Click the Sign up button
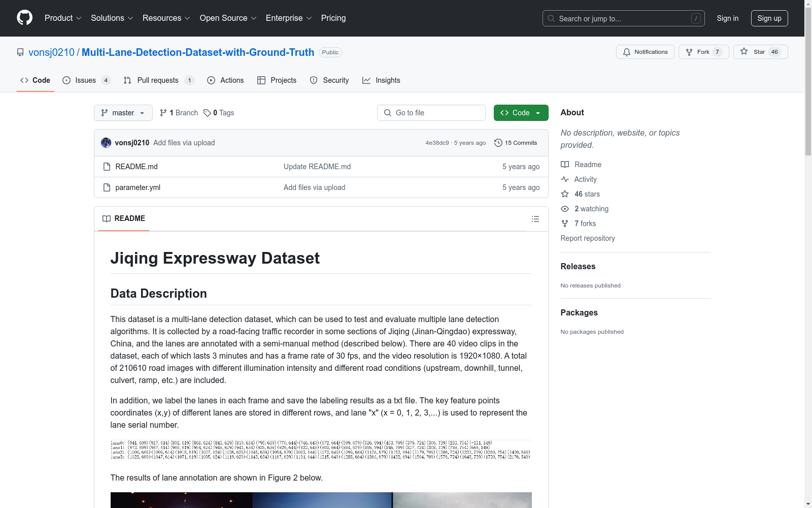 [769, 18]
